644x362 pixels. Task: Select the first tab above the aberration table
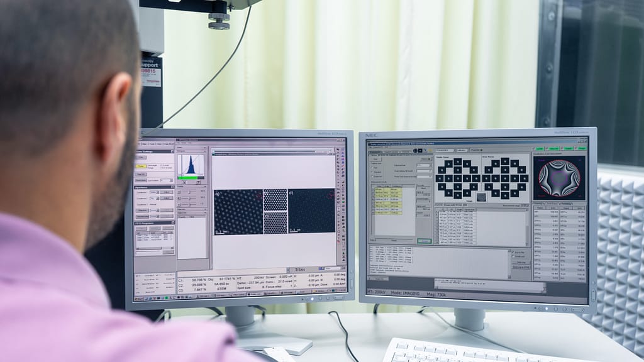pyautogui.click(x=539, y=204)
